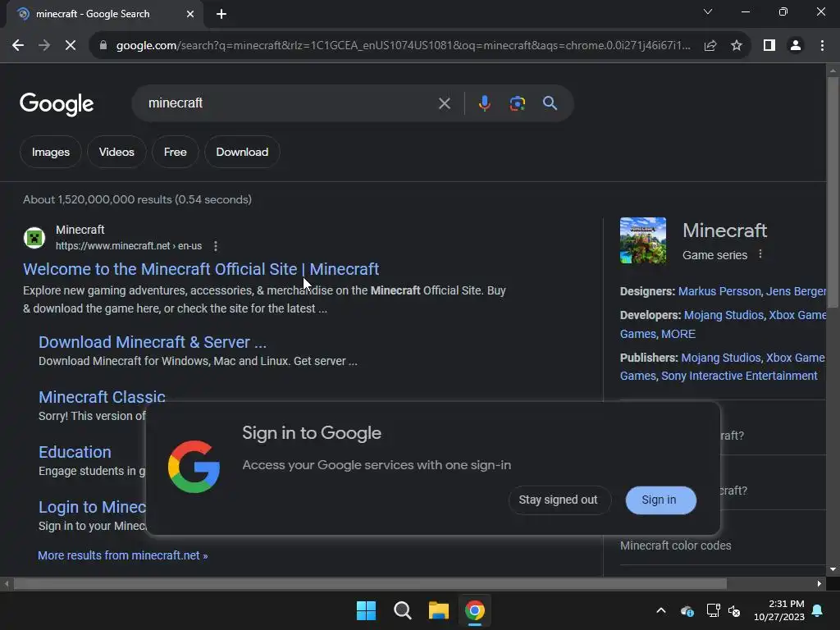Viewport: 840px width, 630px height.
Task: Open options for minecraft.net result
Action: pos(216,246)
